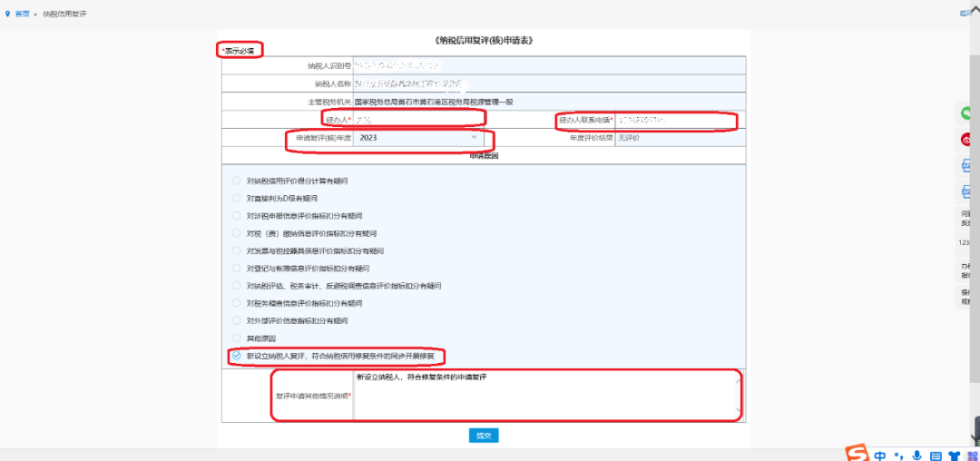Click the microphone voice input icon
The height and width of the screenshot is (461, 980).
pyautogui.click(x=917, y=455)
